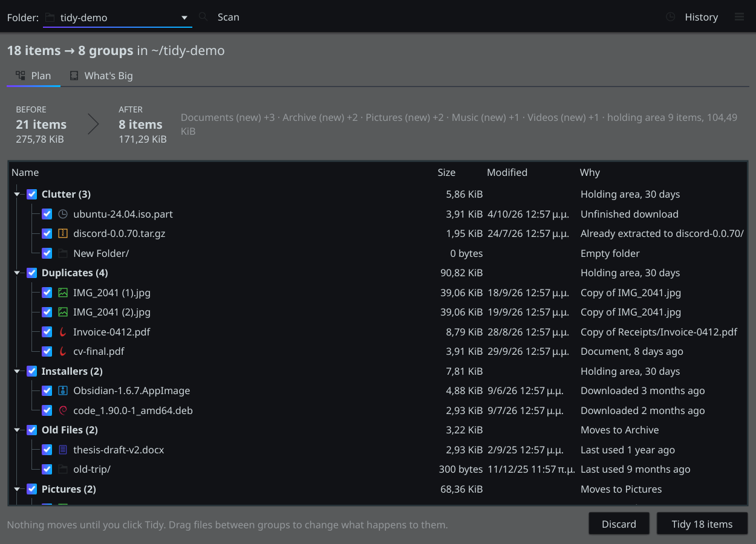Uncheck the Invoice-0412.pdf checkbox
The height and width of the screenshot is (544, 756).
(47, 332)
